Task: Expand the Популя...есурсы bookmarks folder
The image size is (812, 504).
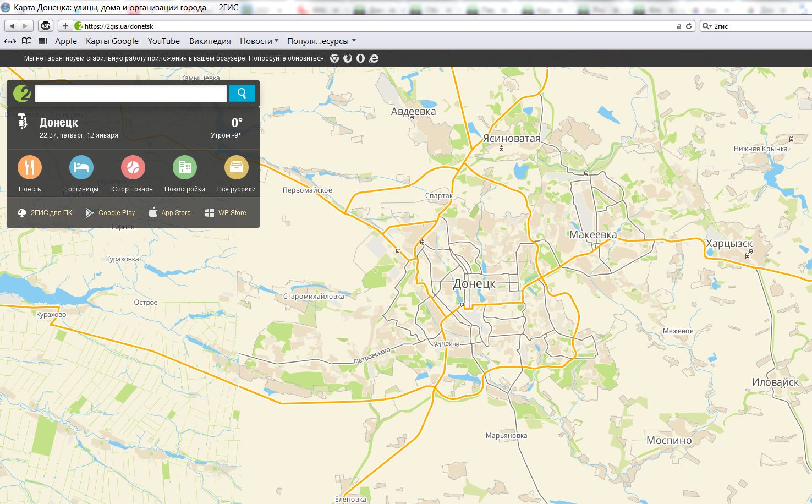Action: [x=322, y=41]
